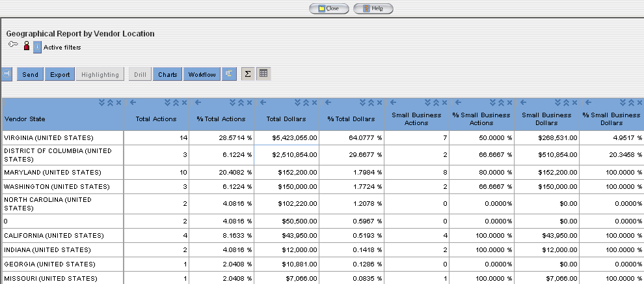
Task: Click the Send button
Action: (30, 74)
